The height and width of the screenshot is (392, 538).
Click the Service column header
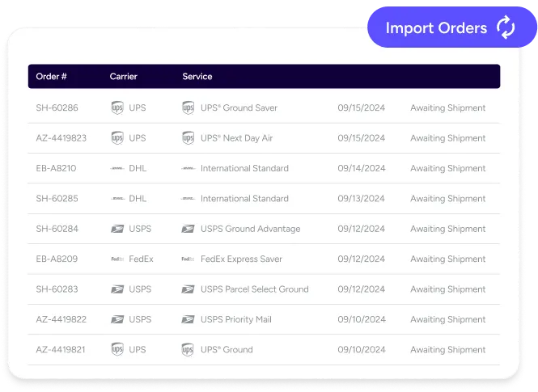[x=197, y=77]
